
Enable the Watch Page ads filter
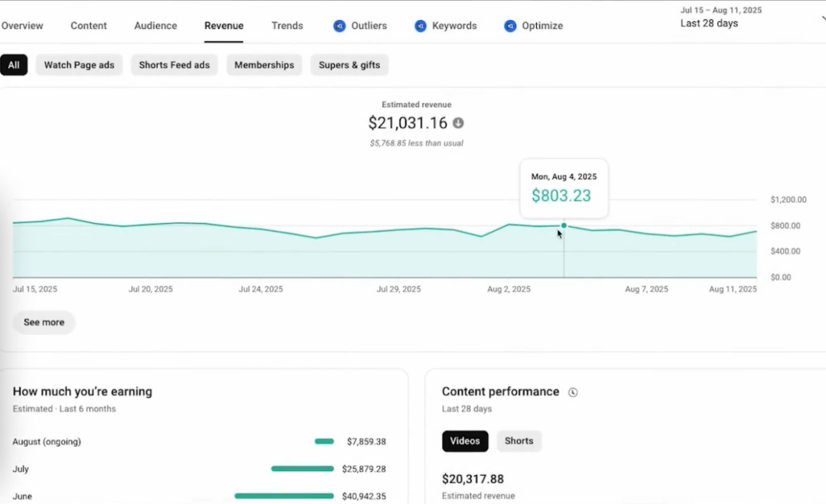click(79, 65)
